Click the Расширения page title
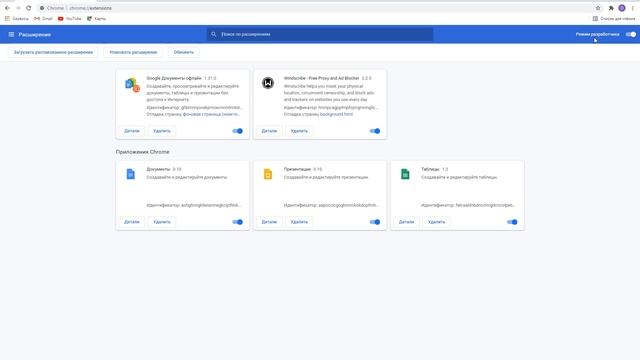This screenshot has height=360, width=640. pyautogui.click(x=35, y=34)
